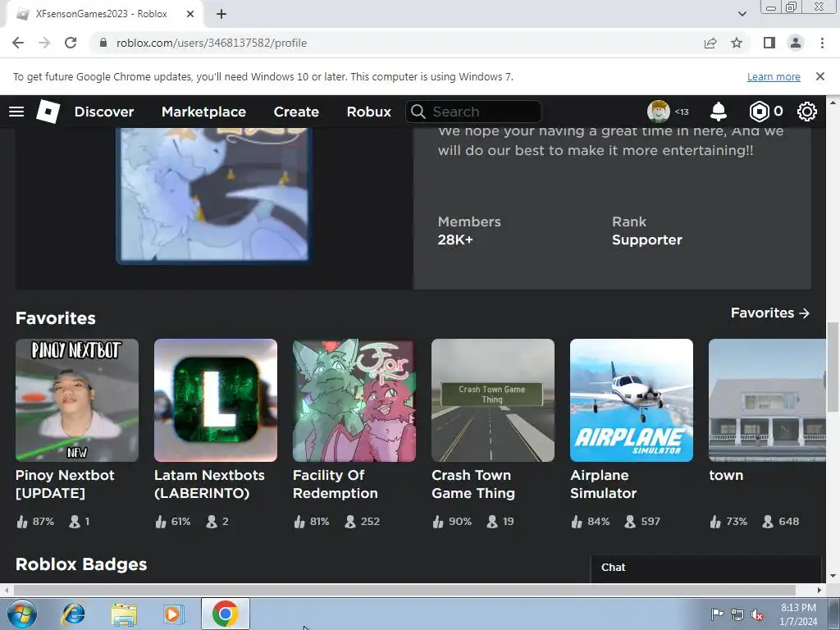Open the Create tab
This screenshot has height=630, width=840.
(x=296, y=112)
